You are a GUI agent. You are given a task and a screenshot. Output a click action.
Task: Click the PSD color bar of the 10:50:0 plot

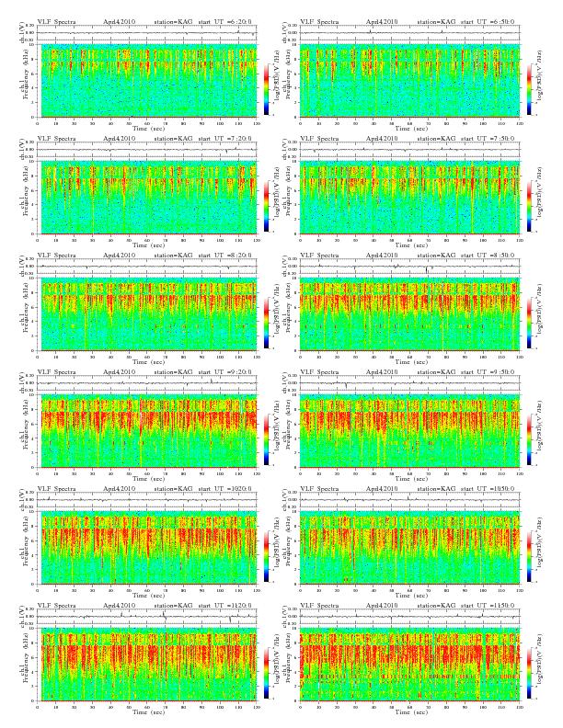click(x=530, y=556)
